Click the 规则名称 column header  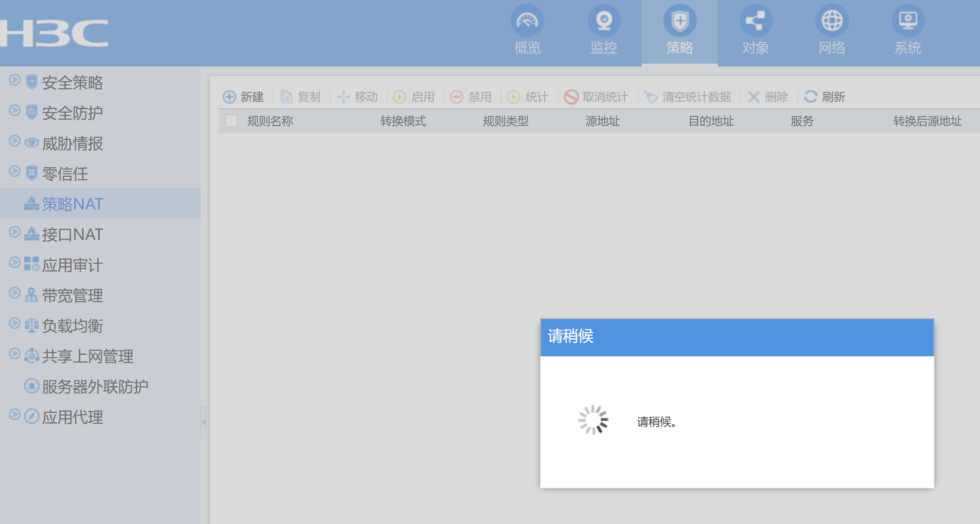point(270,121)
